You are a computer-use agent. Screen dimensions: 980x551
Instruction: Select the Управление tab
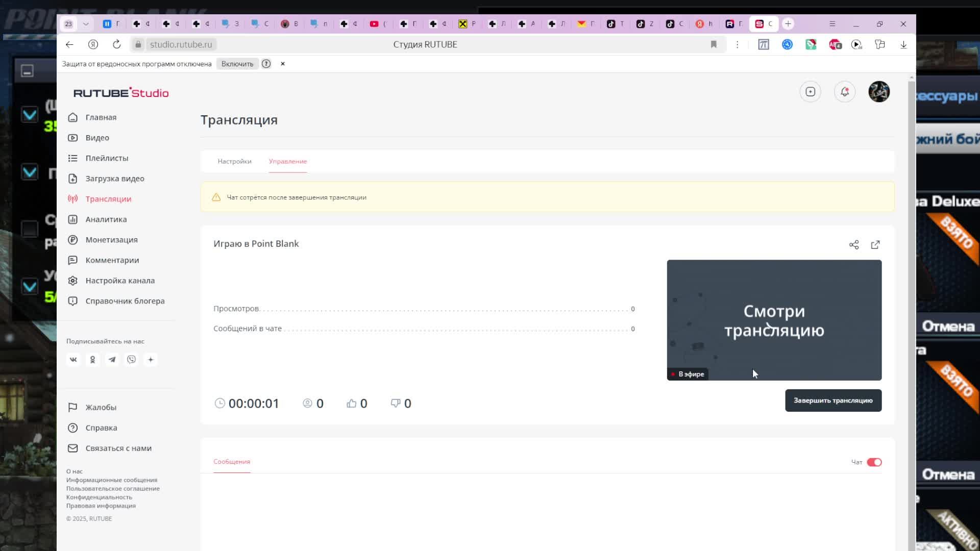[x=287, y=161]
